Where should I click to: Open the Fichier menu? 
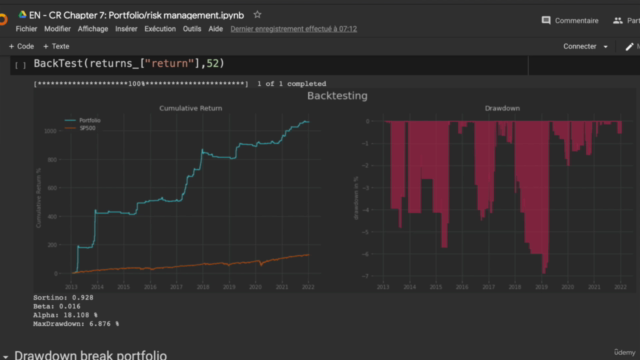26,29
